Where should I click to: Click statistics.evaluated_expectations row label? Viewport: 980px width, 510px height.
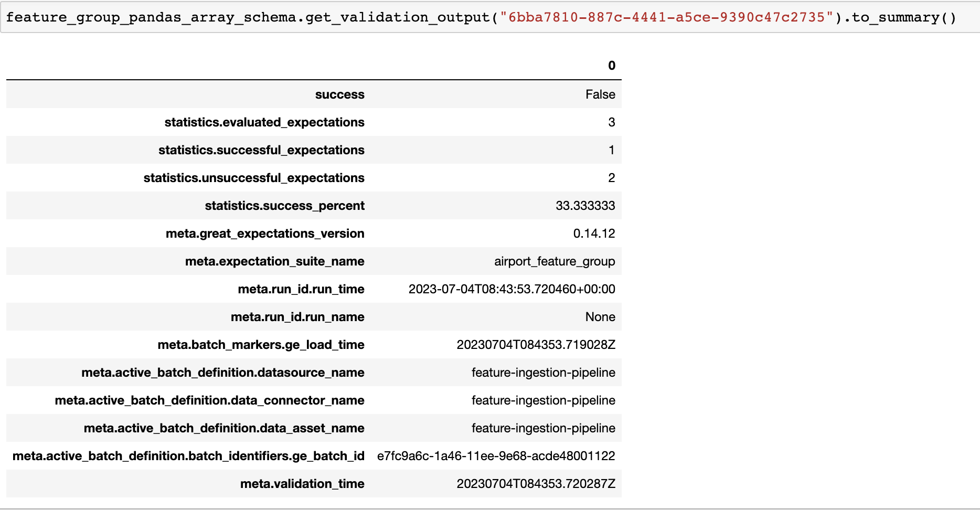pyautogui.click(x=264, y=122)
